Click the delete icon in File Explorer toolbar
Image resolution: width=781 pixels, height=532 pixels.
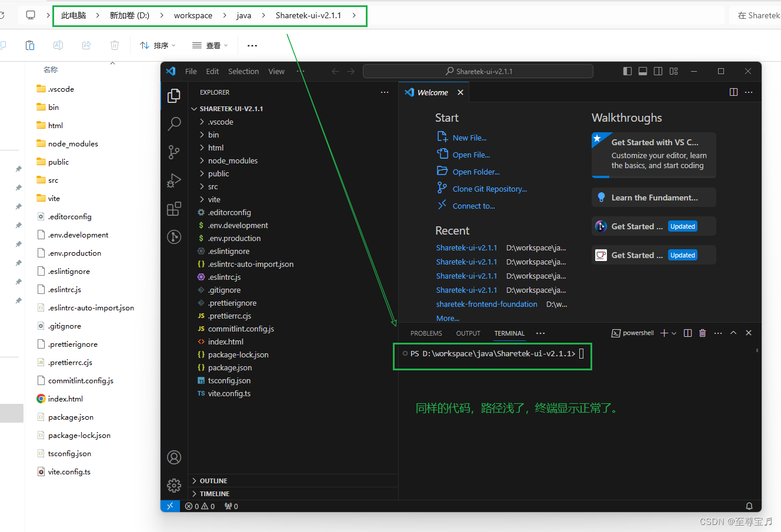[x=115, y=45]
